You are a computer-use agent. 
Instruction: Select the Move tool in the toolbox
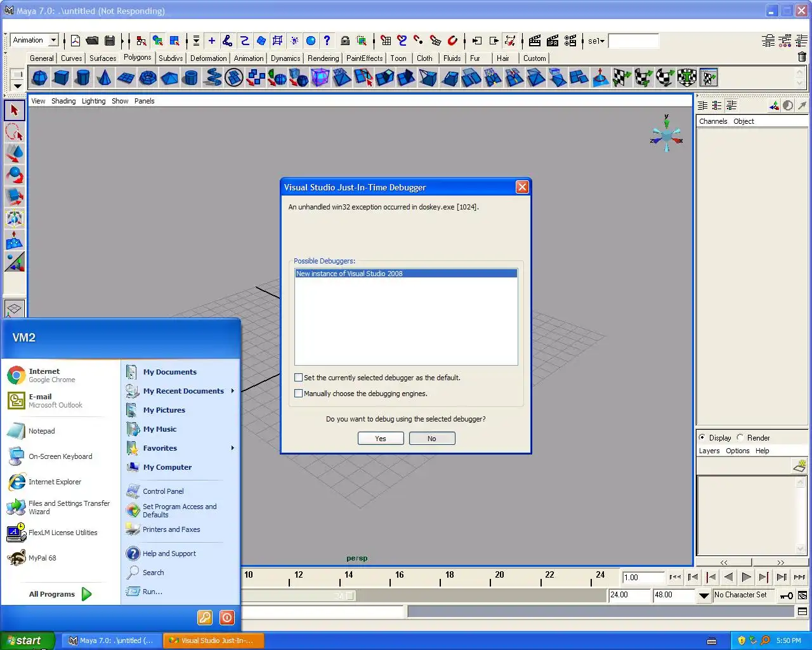(15, 153)
